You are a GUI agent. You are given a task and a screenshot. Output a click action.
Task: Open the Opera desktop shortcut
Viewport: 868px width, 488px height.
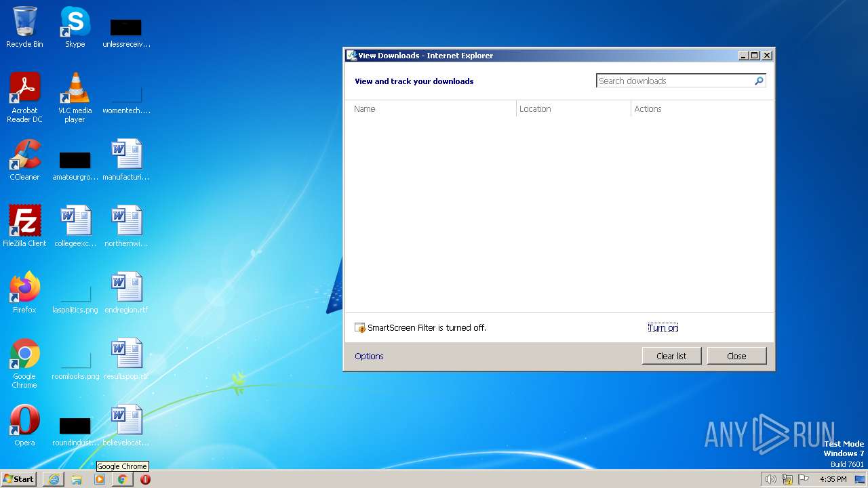click(x=24, y=426)
